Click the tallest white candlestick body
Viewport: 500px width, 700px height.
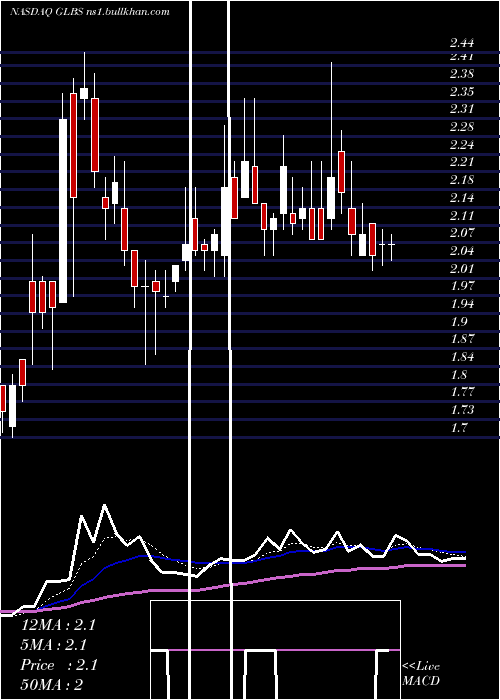[x=63, y=211]
